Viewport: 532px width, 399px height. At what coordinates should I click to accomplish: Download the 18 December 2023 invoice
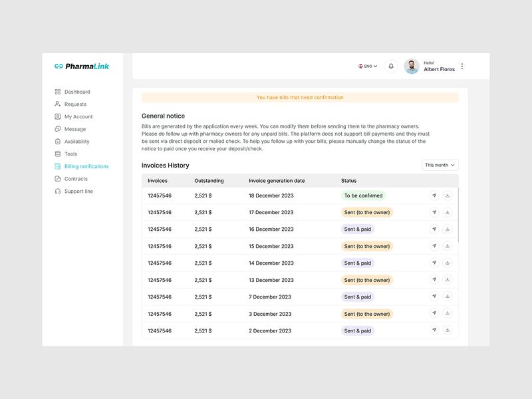(x=448, y=196)
